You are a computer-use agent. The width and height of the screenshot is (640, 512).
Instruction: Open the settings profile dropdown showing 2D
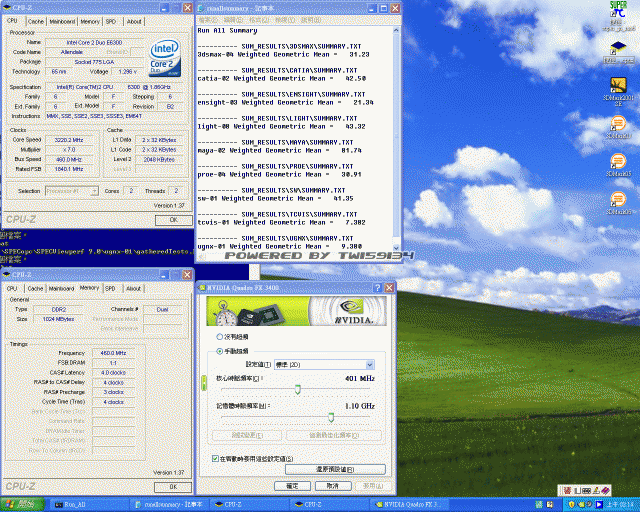pyautogui.click(x=324, y=365)
